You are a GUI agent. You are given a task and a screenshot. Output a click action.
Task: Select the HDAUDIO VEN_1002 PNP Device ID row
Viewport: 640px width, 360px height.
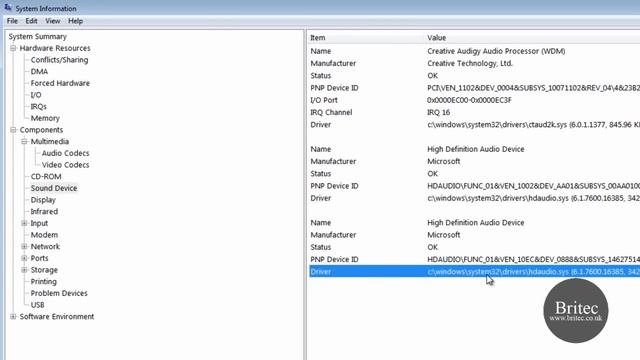[x=474, y=186]
